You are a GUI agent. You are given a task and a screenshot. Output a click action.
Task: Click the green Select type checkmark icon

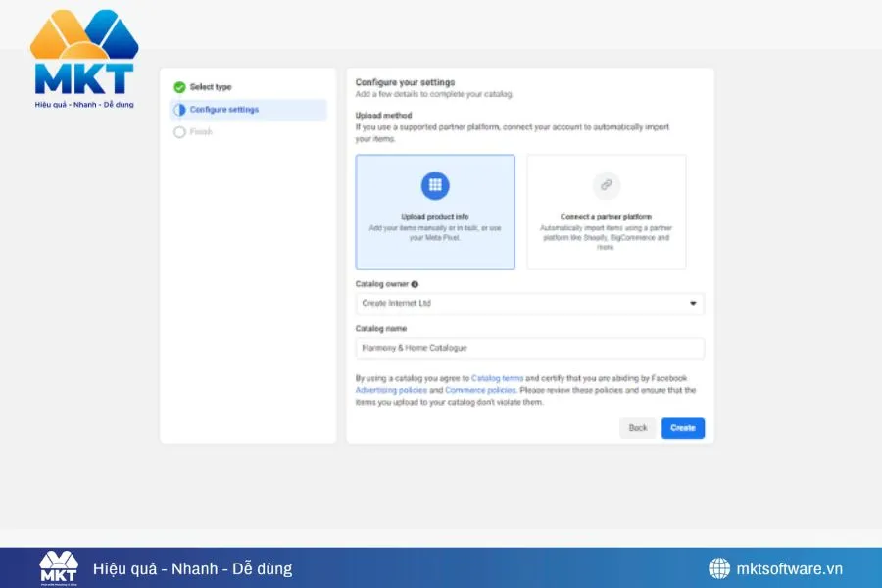[x=177, y=86]
